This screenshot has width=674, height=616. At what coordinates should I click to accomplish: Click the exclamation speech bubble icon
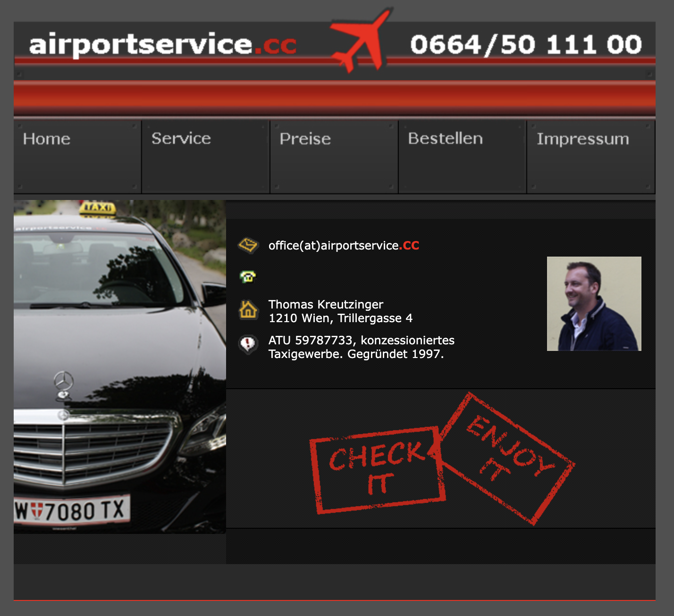248,344
